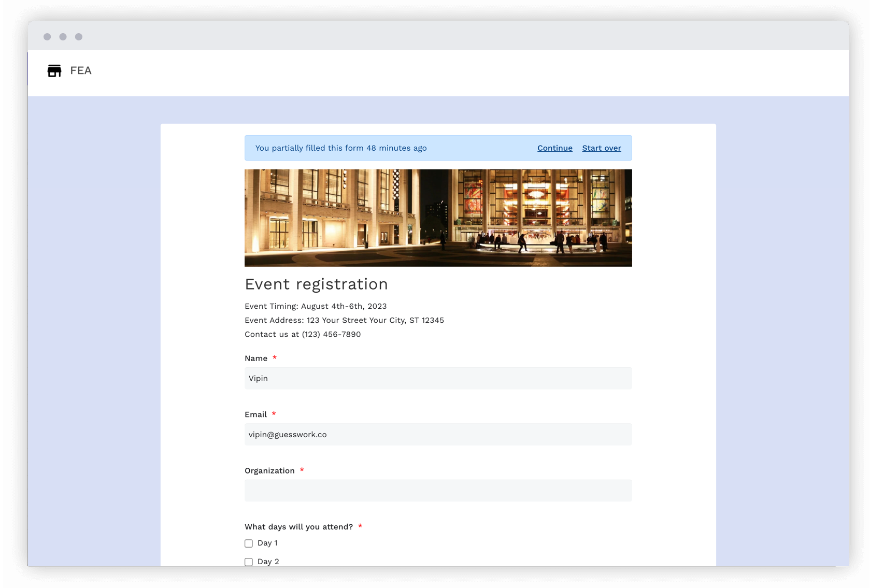Click the contact phone number text

[303, 334]
